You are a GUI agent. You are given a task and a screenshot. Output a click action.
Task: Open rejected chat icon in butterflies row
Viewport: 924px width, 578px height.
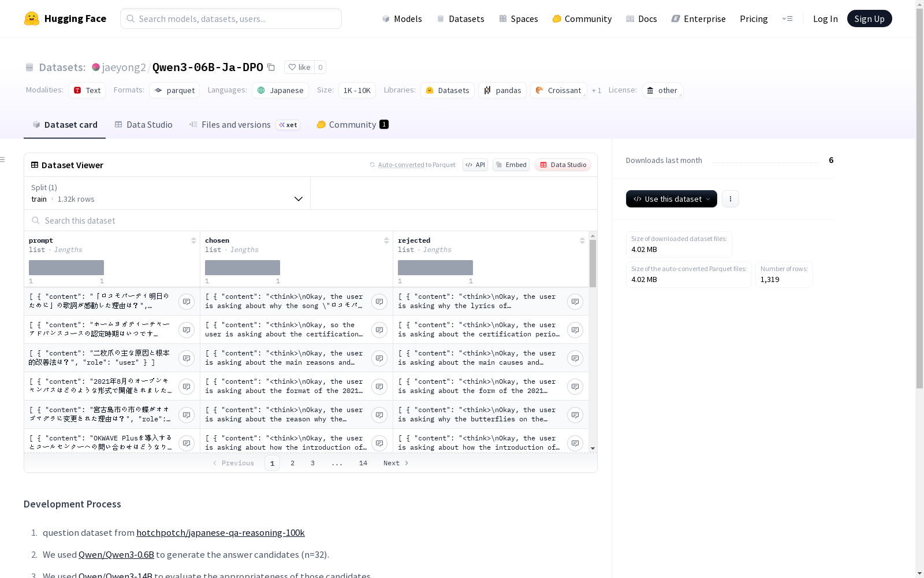575,415
